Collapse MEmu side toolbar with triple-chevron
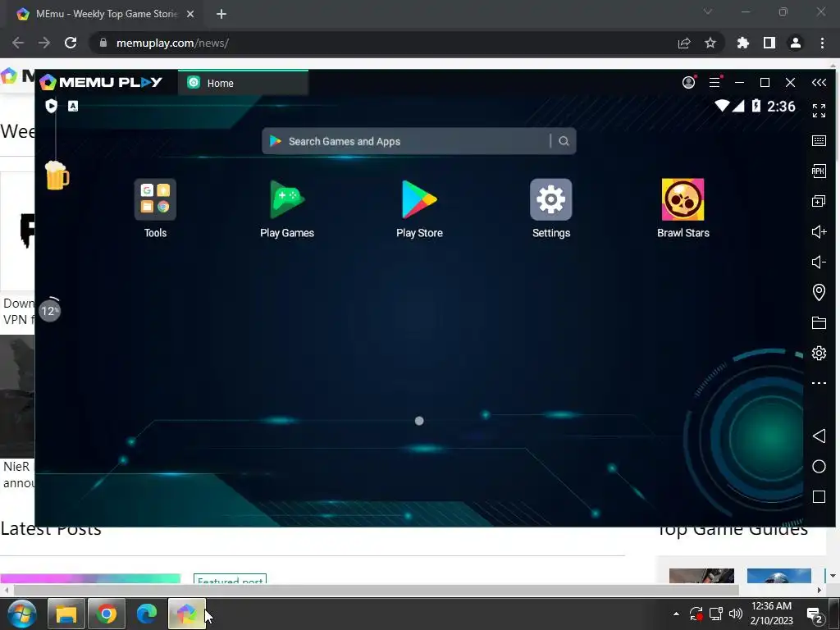Viewport: 840px width, 630px height. click(x=819, y=83)
